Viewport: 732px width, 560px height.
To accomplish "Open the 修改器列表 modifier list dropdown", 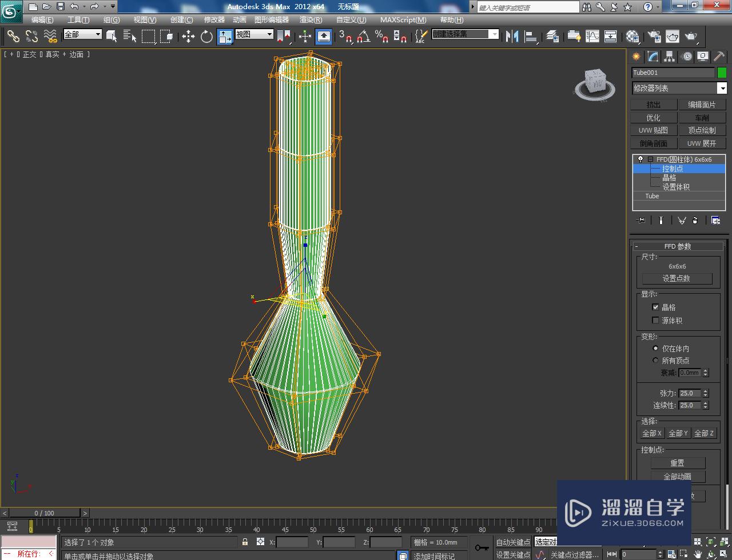I will click(x=722, y=88).
